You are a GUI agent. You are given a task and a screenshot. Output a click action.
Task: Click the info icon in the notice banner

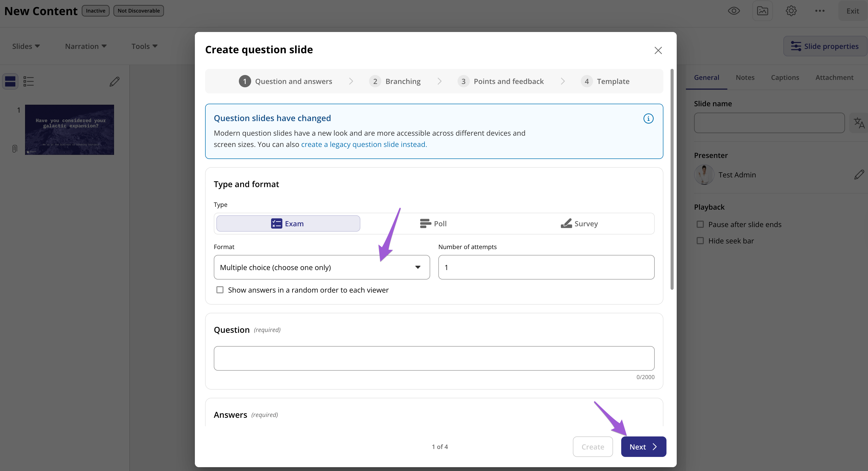648,118
